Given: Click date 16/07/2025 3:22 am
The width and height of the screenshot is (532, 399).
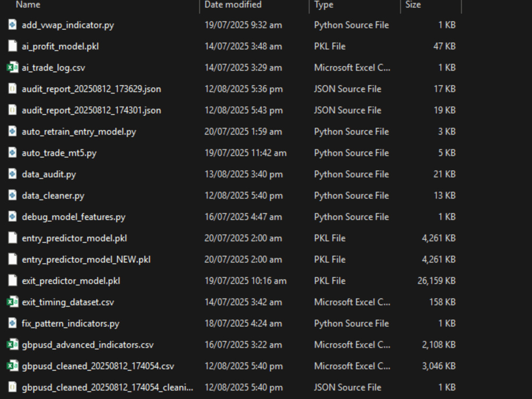Looking at the screenshot, I should [243, 345].
